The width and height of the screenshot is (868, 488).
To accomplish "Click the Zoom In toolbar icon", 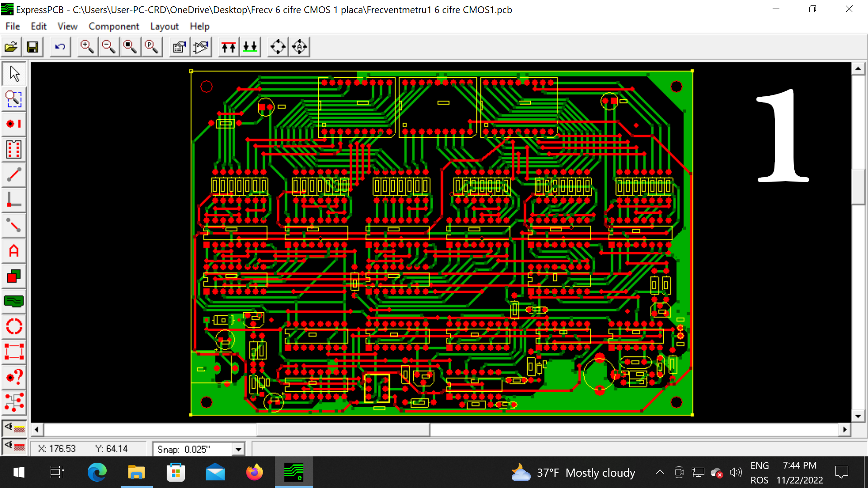I will 87,47.
